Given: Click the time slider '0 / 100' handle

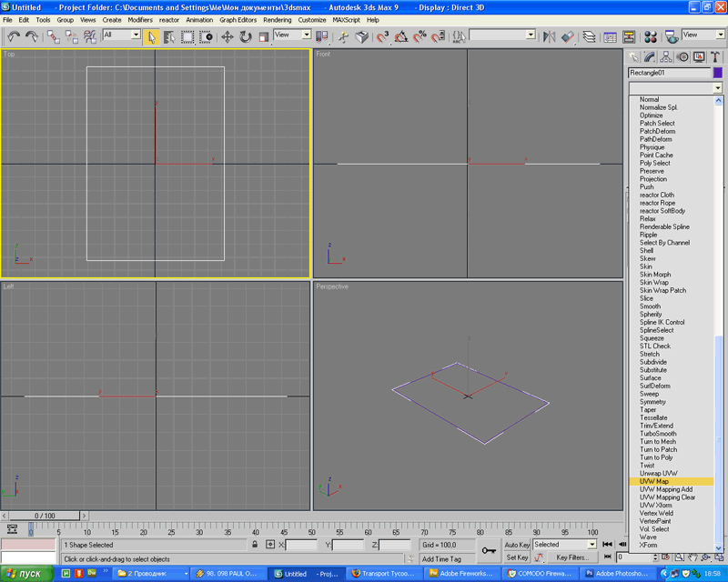Looking at the screenshot, I should click(x=45, y=516).
